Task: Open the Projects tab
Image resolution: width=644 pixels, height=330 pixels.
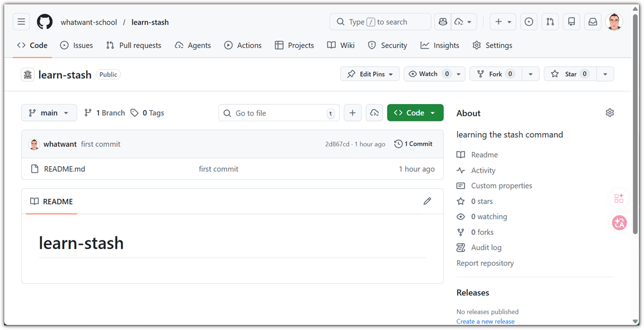Action: coord(294,45)
